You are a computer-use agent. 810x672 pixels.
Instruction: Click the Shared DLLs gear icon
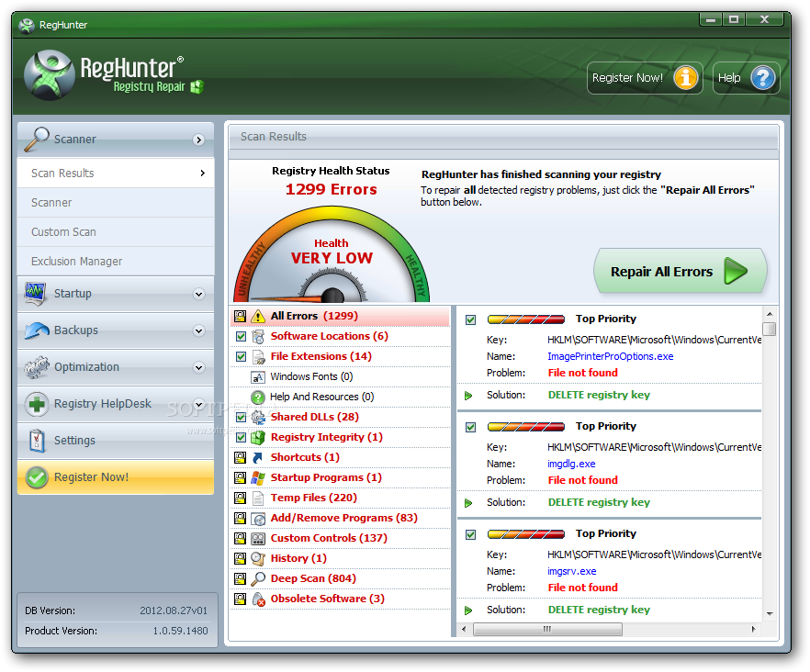click(x=258, y=418)
